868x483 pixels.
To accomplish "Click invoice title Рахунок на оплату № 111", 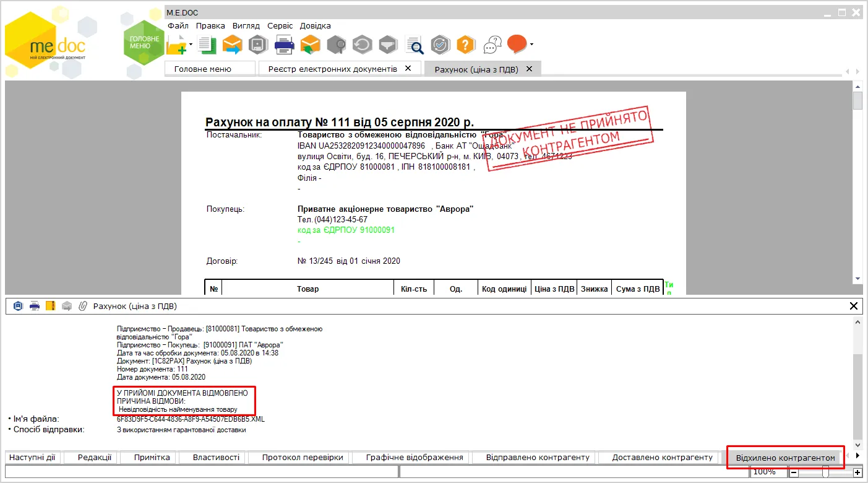I will pyautogui.click(x=340, y=122).
